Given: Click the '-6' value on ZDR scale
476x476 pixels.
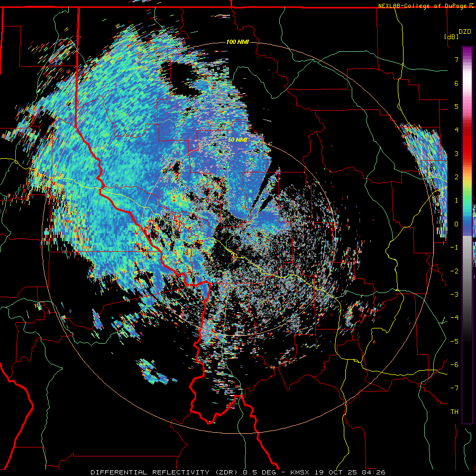Looking at the screenshot, I should click(454, 365).
